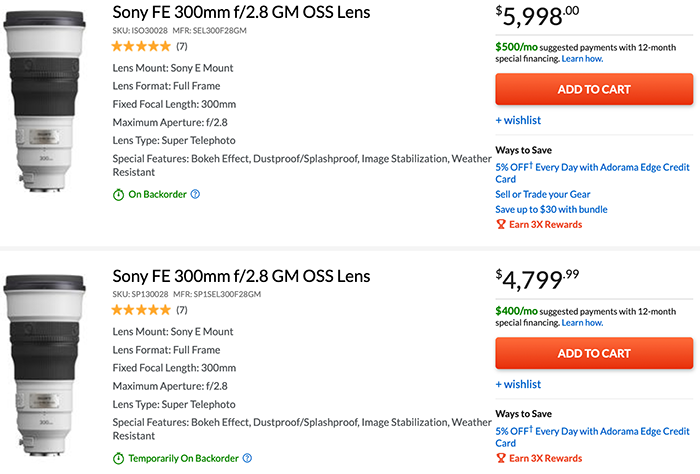Add the $4,799.99 Sony lens to cart
Image resolution: width=700 pixels, height=474 pixels.
coord(593,353)
